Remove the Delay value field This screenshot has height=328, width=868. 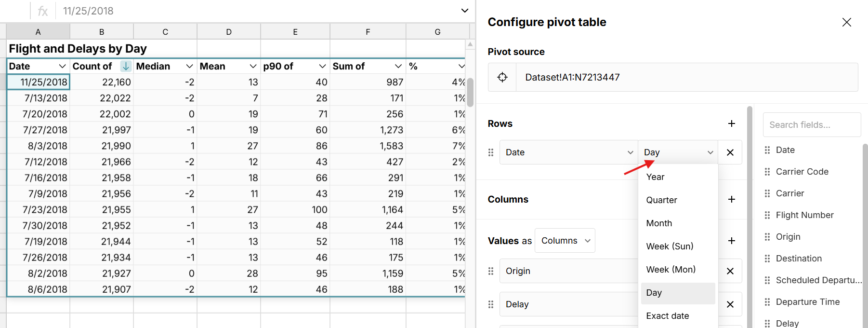tap(730, 304)
